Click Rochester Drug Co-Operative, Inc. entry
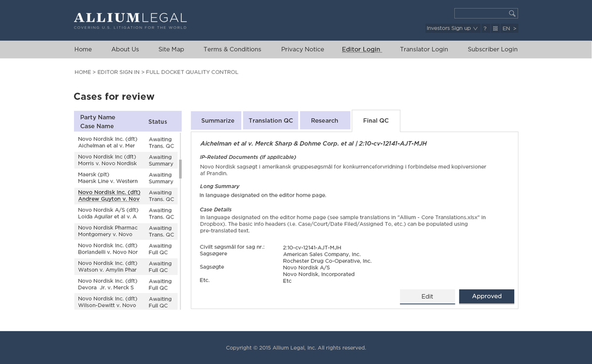592x364 pixels. pyautogui.click(x=327, y=261)
